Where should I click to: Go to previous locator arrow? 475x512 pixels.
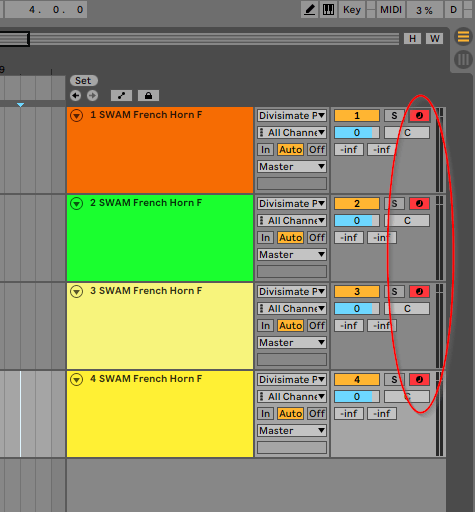click(76, 96)
